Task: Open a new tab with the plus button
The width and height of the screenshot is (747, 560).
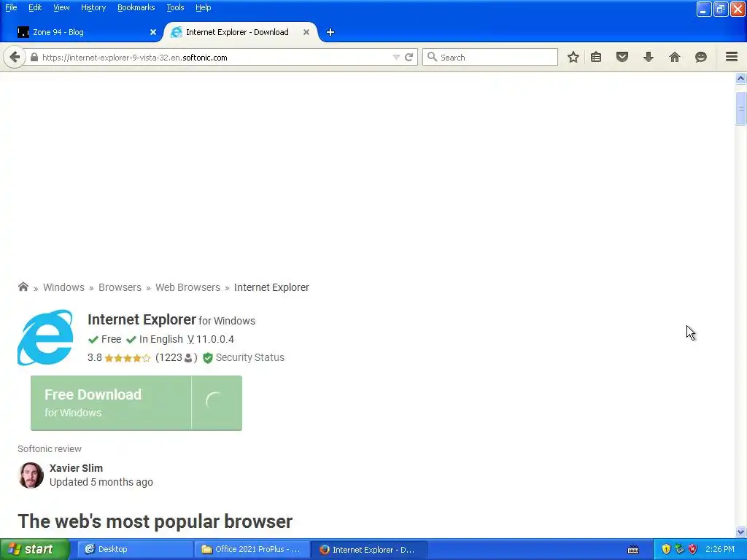Action: tap(330, 32)
